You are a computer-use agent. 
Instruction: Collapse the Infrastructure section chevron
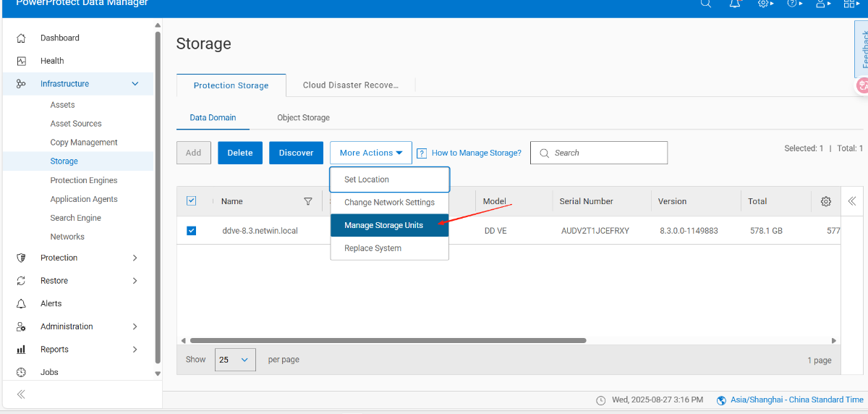[135, 84]
